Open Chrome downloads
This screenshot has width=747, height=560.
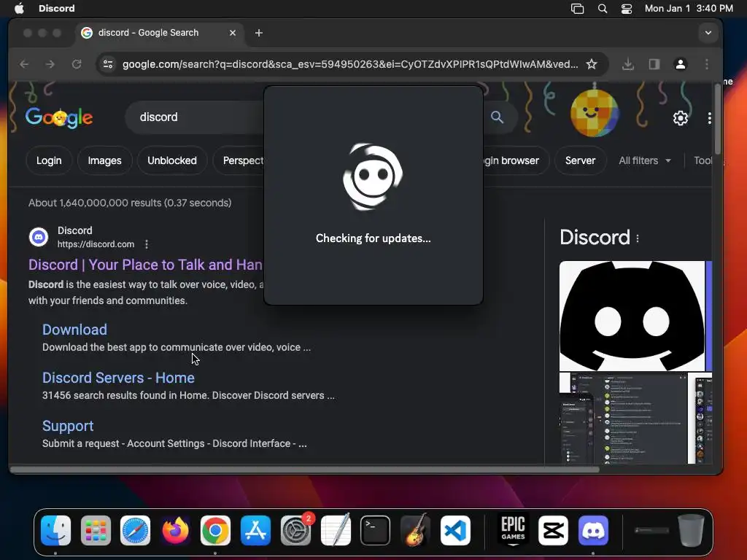[628, 64]
